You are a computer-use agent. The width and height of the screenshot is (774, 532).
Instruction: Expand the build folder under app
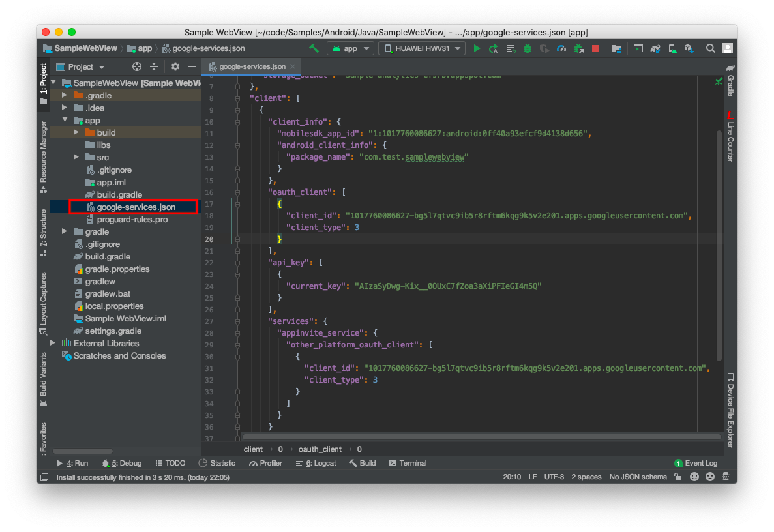76,132
